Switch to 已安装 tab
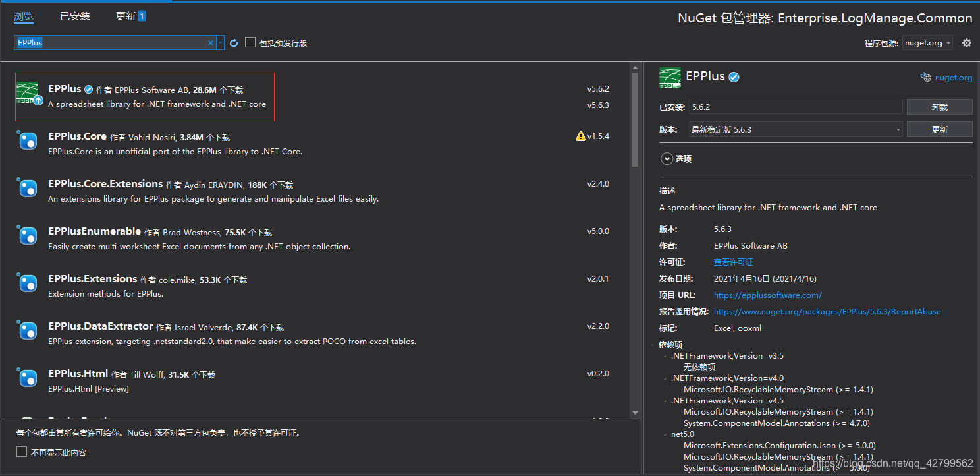 coord(75,16)
